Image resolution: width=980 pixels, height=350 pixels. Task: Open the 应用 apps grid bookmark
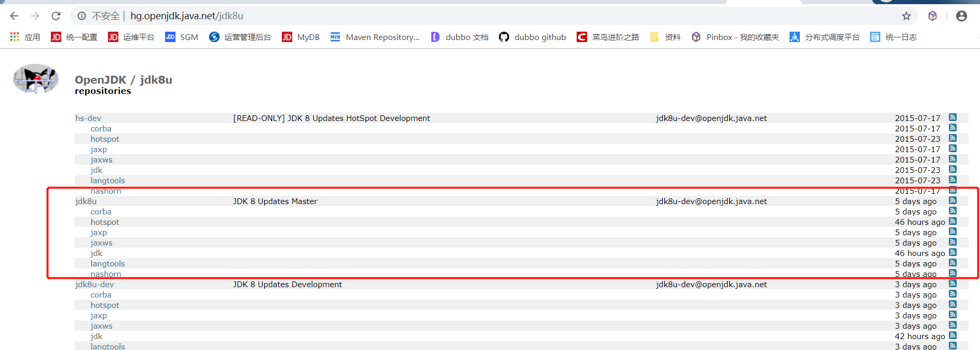point(25,37)
